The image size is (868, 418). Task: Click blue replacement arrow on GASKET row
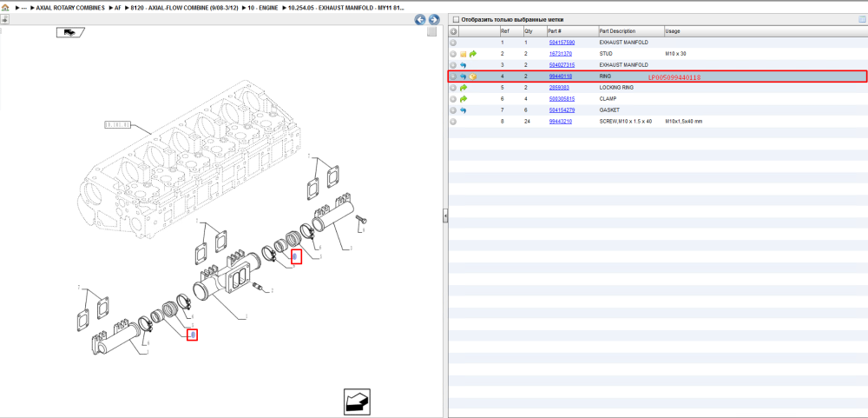click(464, 109)
